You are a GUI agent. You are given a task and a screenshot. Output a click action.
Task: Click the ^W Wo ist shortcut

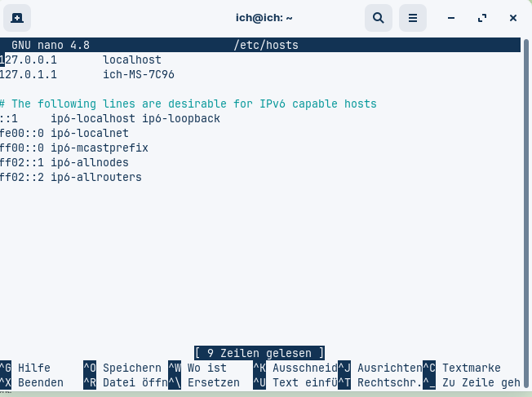[197, 368]
